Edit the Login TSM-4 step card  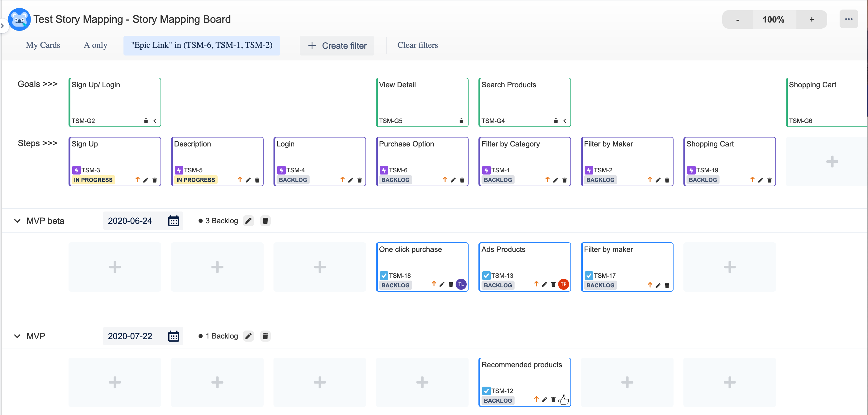[x=350, y=180]
